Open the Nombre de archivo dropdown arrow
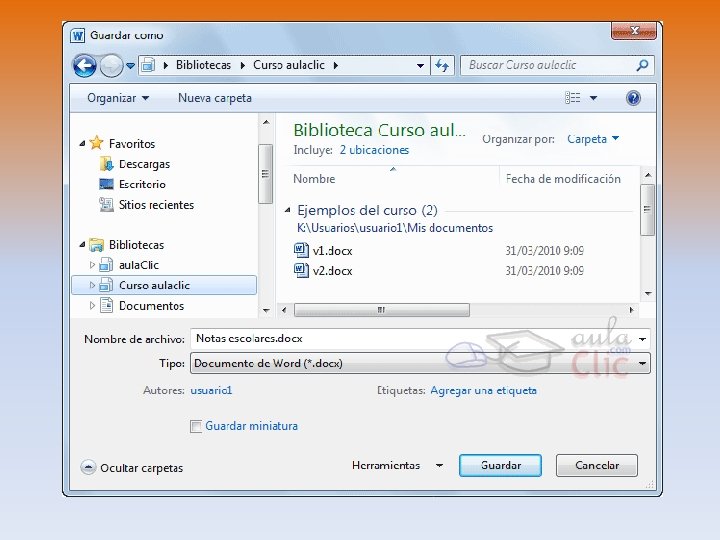Screen dimensions: 720x540 tap(642, 339)
